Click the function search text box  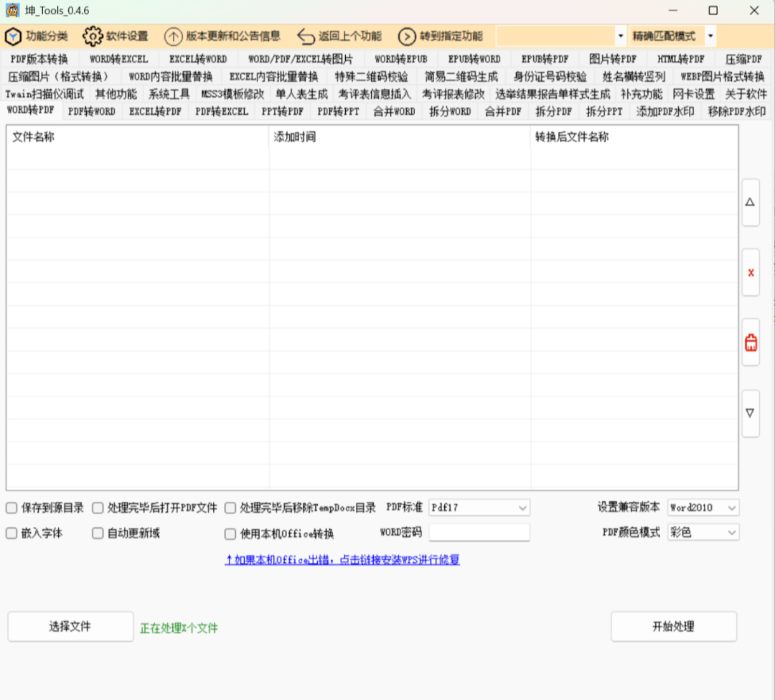(555, 36)
